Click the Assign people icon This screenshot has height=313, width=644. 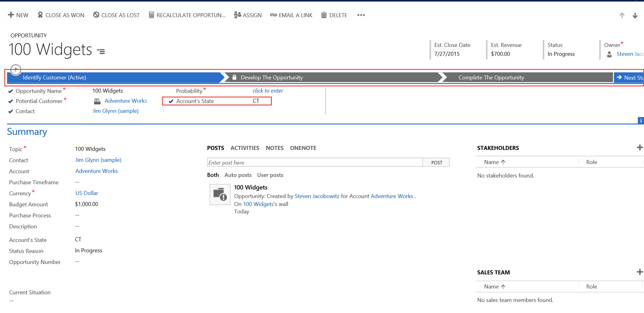(237, 15)
